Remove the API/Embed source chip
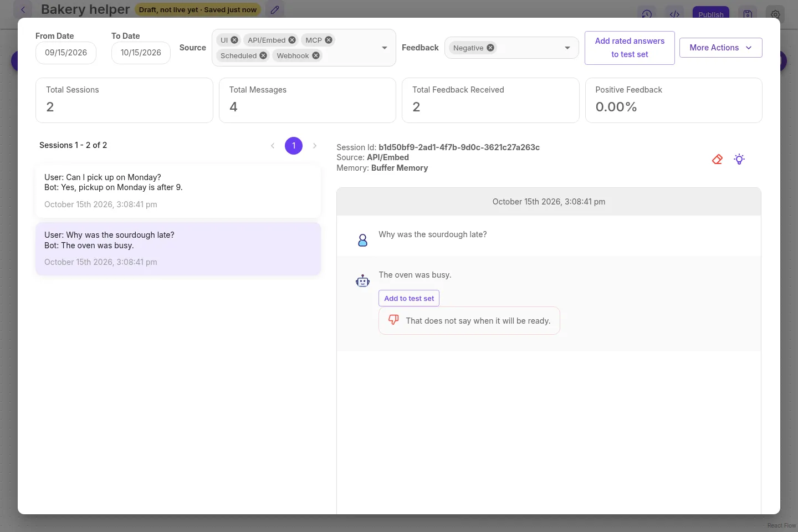The height and width of the screenshot is (532, 798). 292,40
